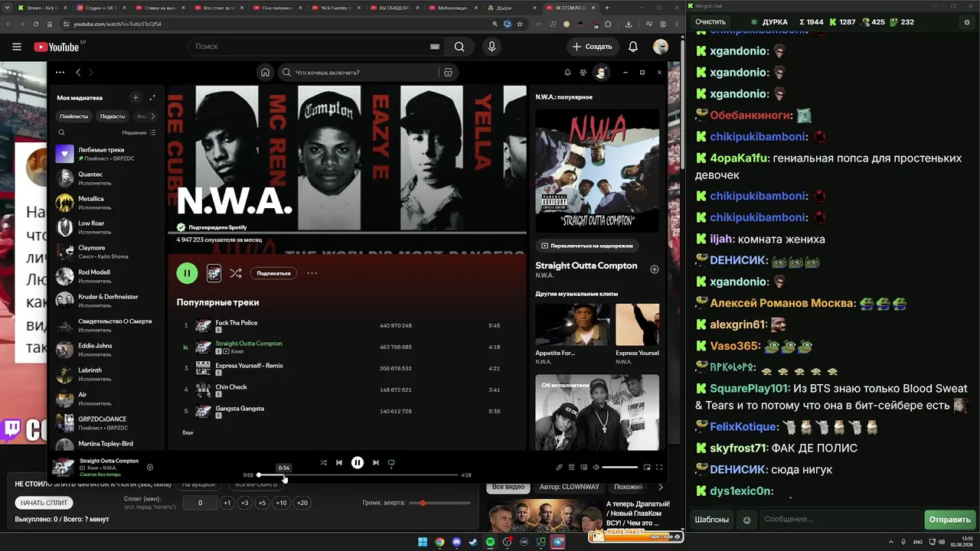
Task: Switch to the Stream - Kick browser tab
Action: click(x=41, y=8)
